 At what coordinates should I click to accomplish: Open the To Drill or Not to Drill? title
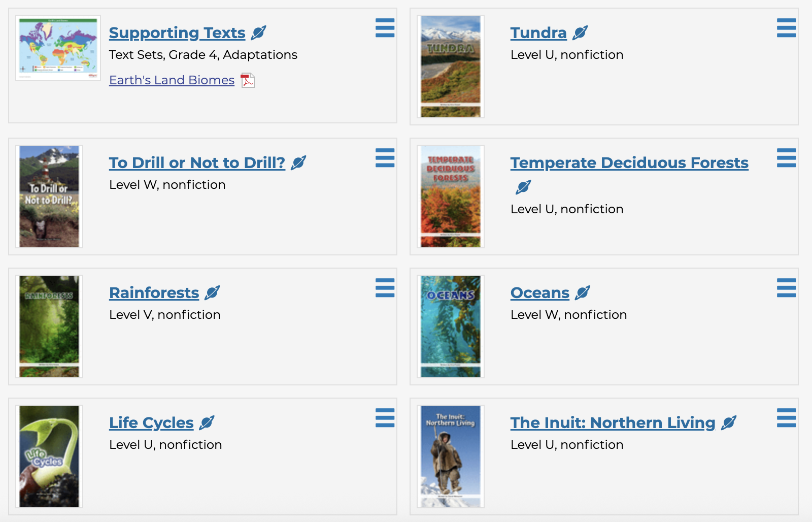(x=197, y=163)
